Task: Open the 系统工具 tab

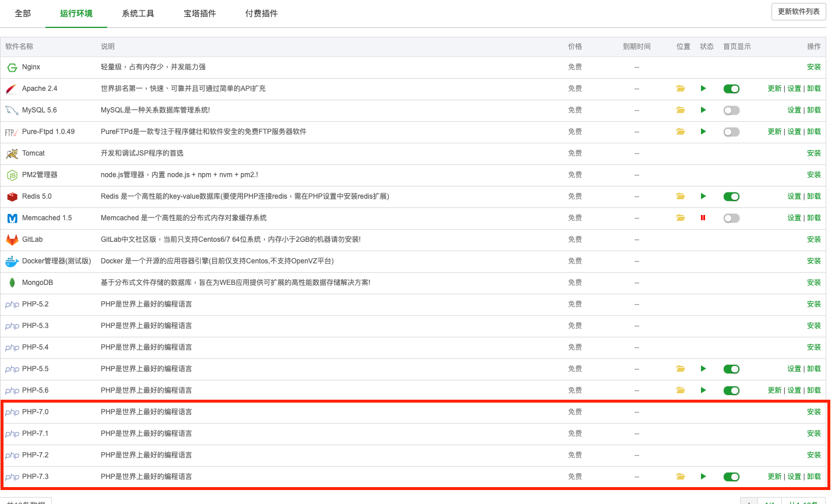Action: 138,13
